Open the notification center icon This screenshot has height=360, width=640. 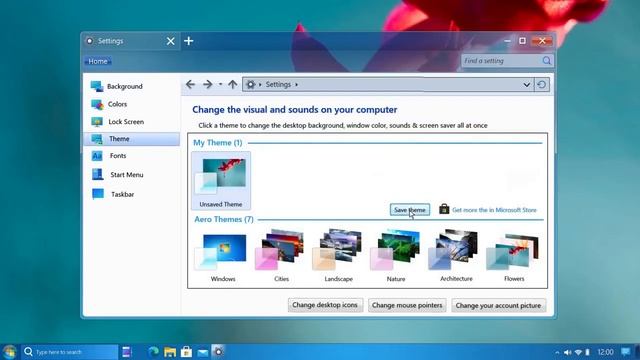(625, 351)
